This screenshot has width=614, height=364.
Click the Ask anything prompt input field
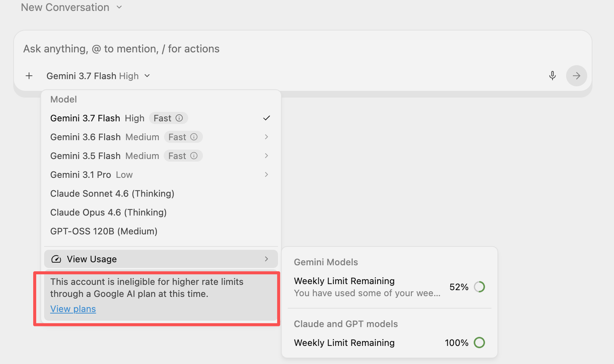(302, 49)
